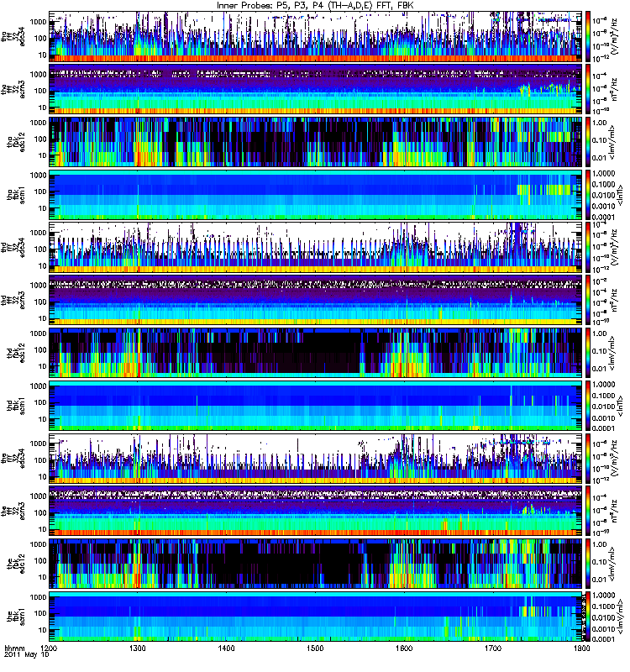
Task: Click the color bar beside tha edc34 panel
Action: pyautogui.click(x=588, y=37)
